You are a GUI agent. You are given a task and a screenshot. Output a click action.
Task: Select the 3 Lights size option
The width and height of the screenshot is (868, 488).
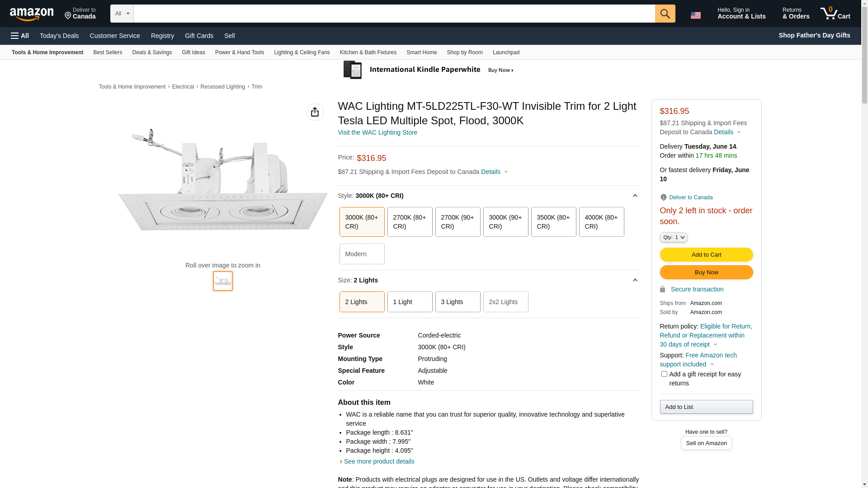[x=458, y=302]
